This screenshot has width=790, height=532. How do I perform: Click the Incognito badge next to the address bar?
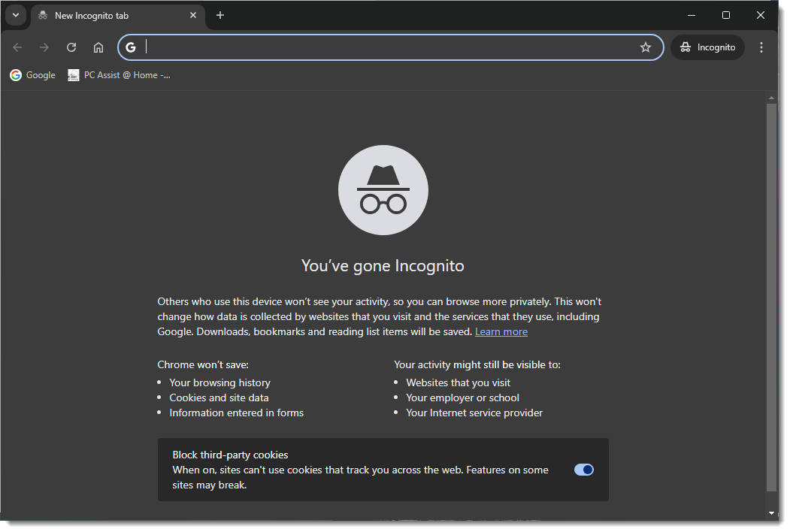(707, 47)
